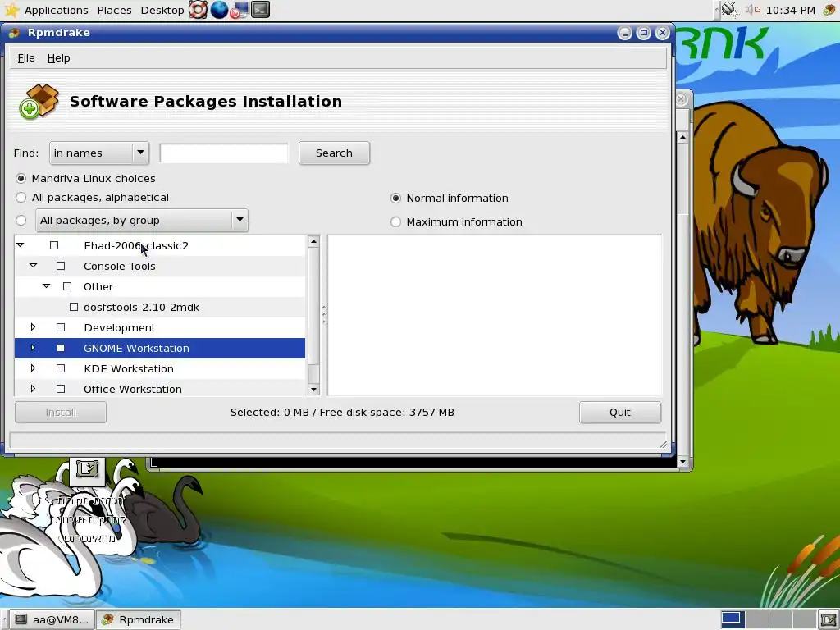This screenshot has height=630, width=840.
Task: Click the muted volume speaker icon
Action: click(753, 10)
